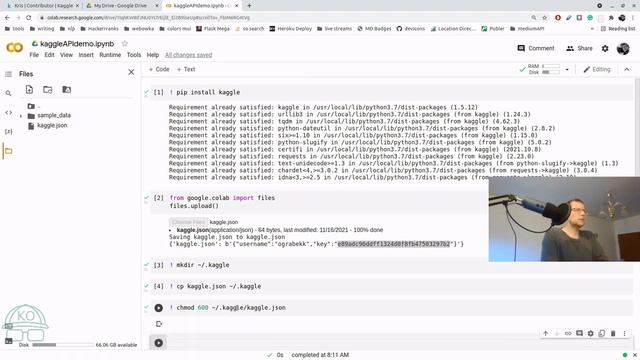
Task: Switch to the My Drive - Google Drive tab
Action: (121, 6)
